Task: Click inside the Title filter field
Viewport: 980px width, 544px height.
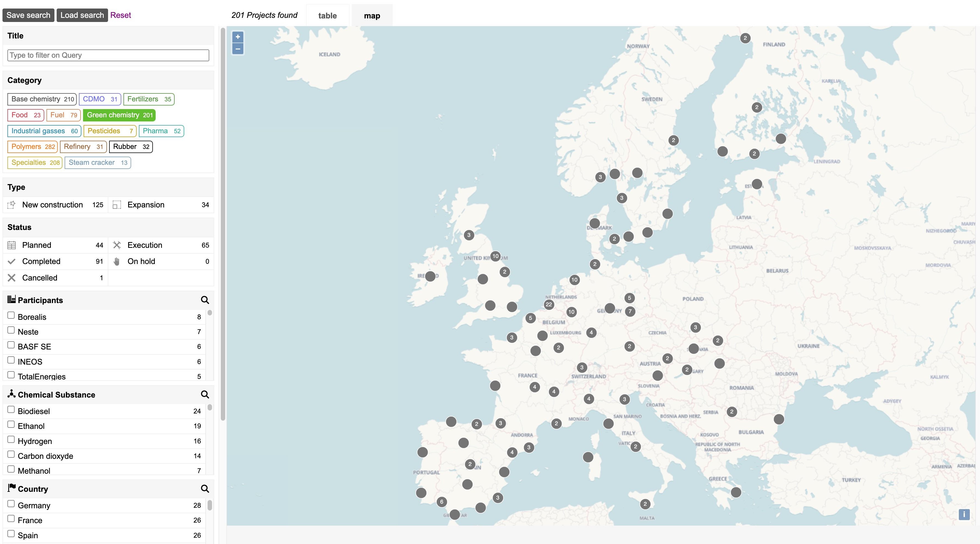Action: pyautogui.click(x=108, y=55)
